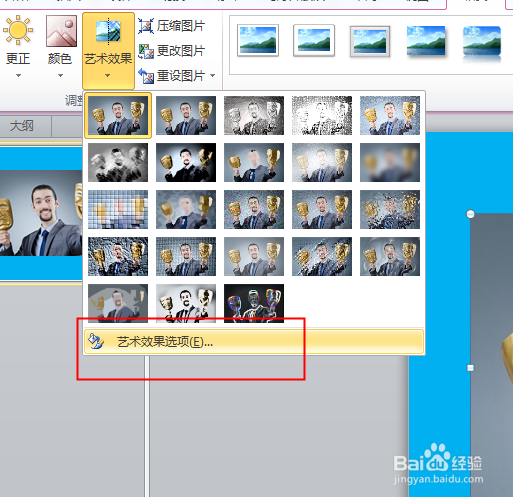The height and width of the screenshot is (497, 513).
Task: Apply the fourth effect in fourth row
Action: (322, 257)
